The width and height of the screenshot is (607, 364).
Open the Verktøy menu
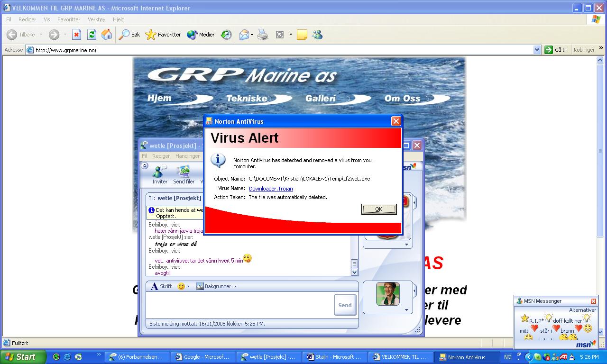pos(96,19)
